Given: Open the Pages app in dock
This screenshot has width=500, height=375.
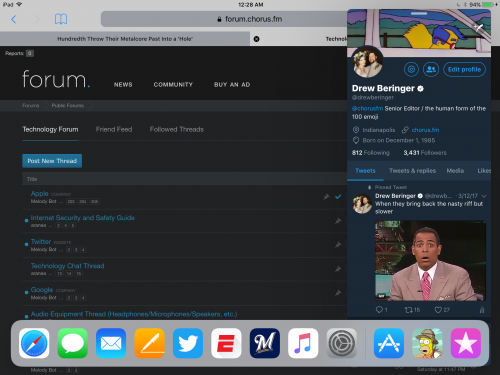Looking at the screenshot, I should (x=149, y=343).
